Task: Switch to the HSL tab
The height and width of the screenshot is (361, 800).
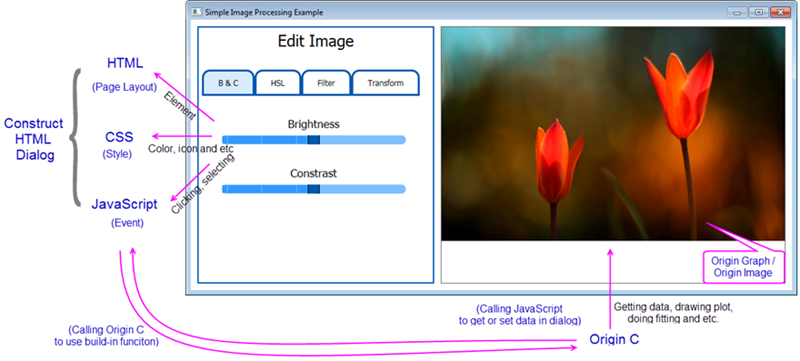Action: [278, 83]
